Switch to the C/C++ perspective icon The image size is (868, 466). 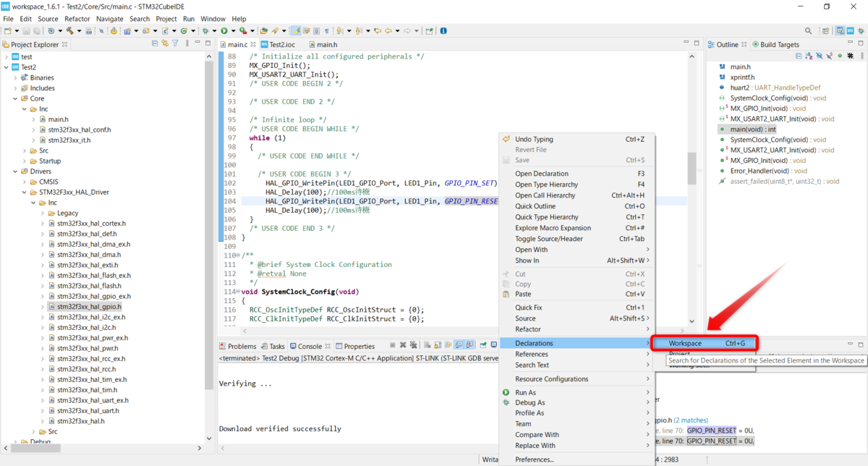tap(840, 31)
